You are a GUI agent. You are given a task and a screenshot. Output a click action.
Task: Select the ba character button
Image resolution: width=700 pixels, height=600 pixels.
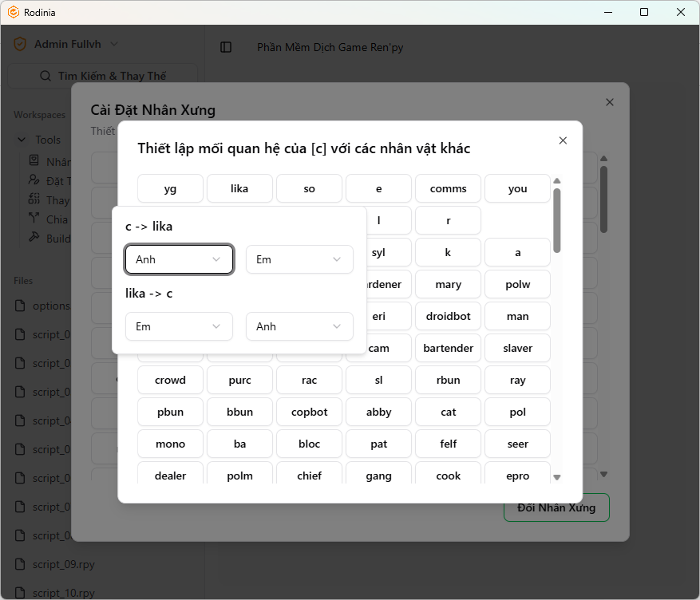[239, 444]
